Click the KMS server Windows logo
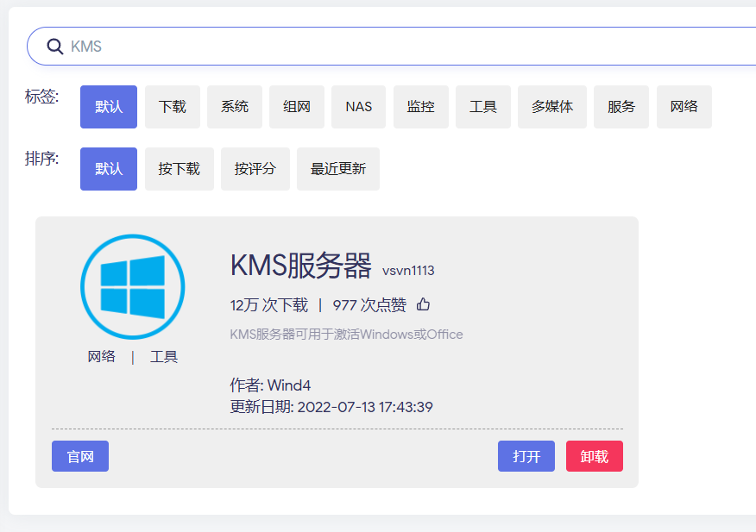The height and width of the screenshot is (532, 756). pyautogui.click(x=133, y=287)
